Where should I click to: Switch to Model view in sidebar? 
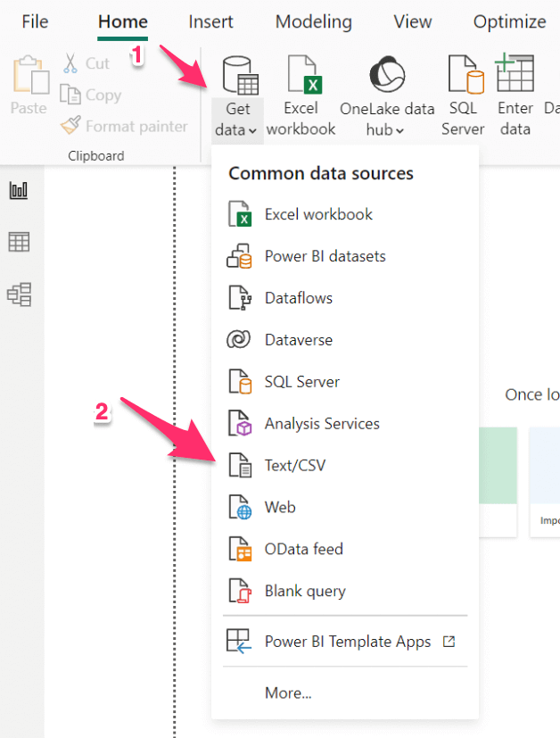tap(20, 294)
